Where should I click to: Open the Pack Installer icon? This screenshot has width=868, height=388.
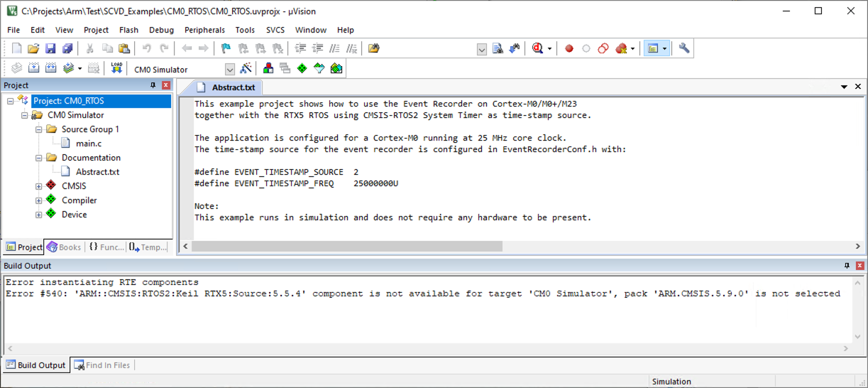click(336, 68)
